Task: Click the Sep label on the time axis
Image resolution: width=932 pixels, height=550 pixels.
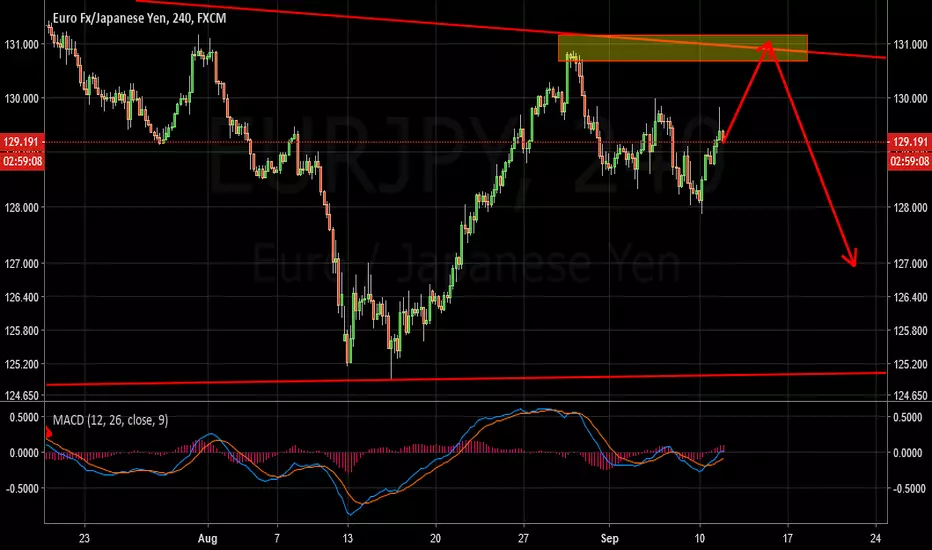Action: click(x=609, y=539)
